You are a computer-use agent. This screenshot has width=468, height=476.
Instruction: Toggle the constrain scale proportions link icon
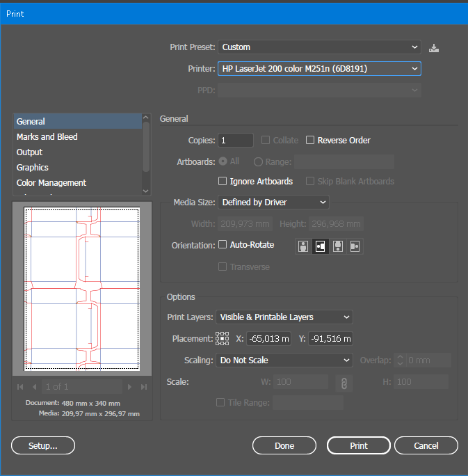pyautogui.click(x=342, y=383)
